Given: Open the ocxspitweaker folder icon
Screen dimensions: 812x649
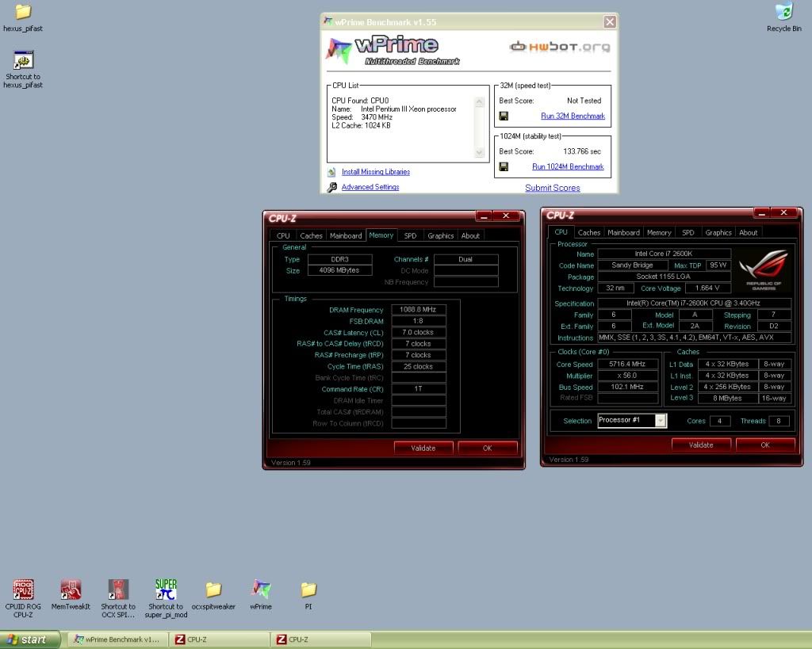Looking at the screenshot, I should click(x=213, y=590).
